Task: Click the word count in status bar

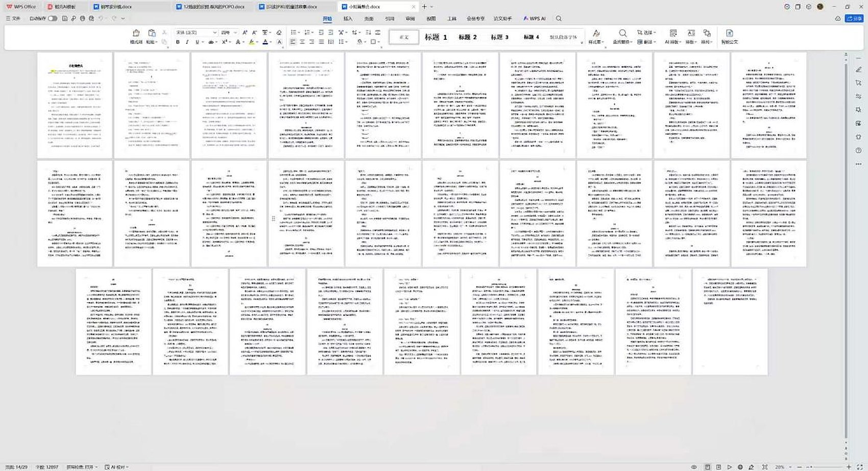Action: pos(46,467)
